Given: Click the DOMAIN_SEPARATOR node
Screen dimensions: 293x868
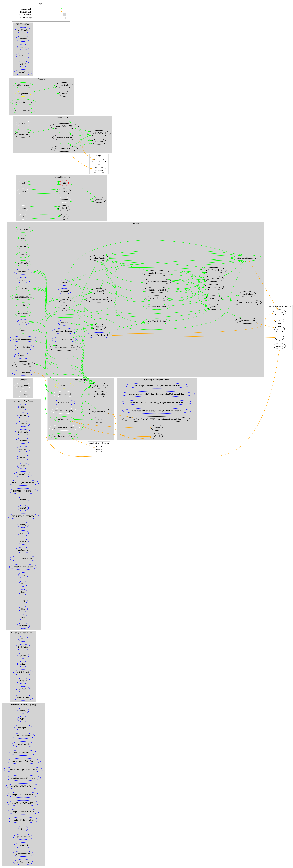Looking at the screenshot, I should (x=23, y=483).
